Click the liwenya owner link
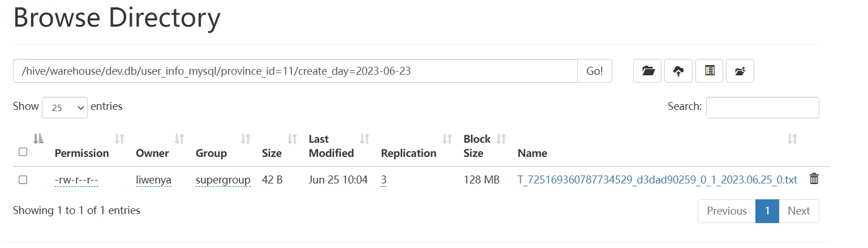 [153, 180]
